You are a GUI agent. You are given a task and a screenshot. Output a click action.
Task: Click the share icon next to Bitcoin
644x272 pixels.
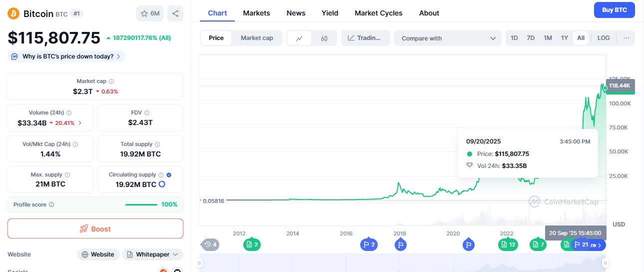(175, 13)
